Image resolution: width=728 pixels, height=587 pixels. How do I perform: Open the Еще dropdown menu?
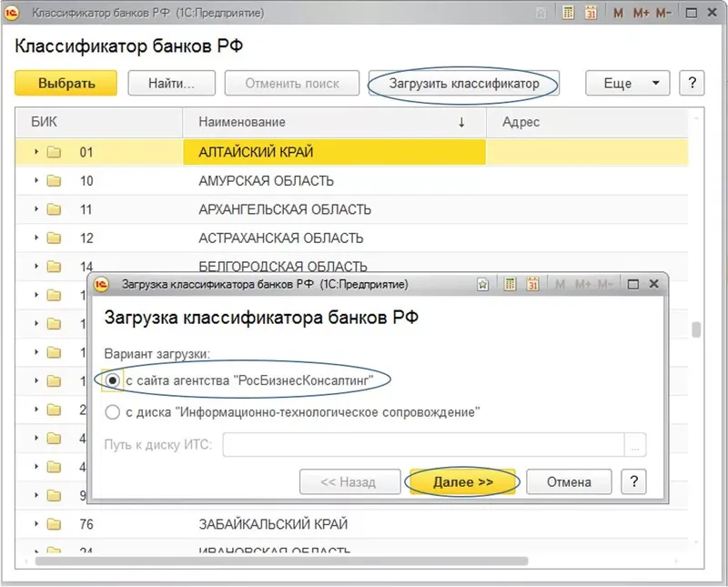coord(627,83)
